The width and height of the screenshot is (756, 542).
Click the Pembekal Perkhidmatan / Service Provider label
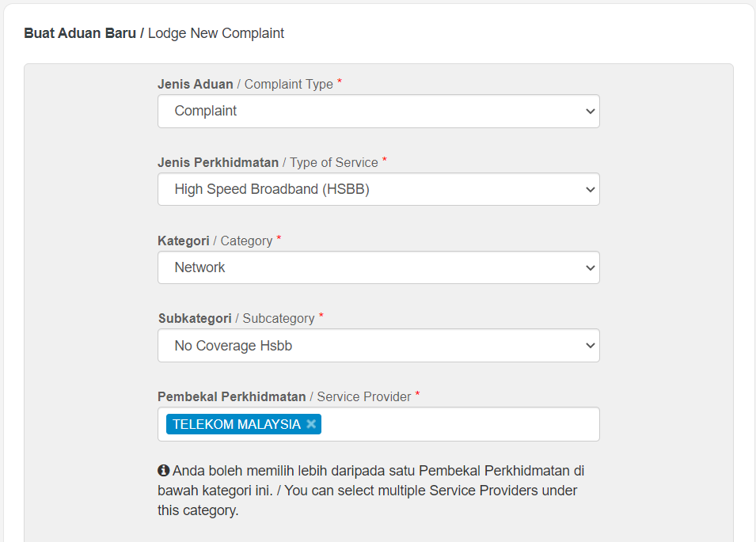pos(284,396)
